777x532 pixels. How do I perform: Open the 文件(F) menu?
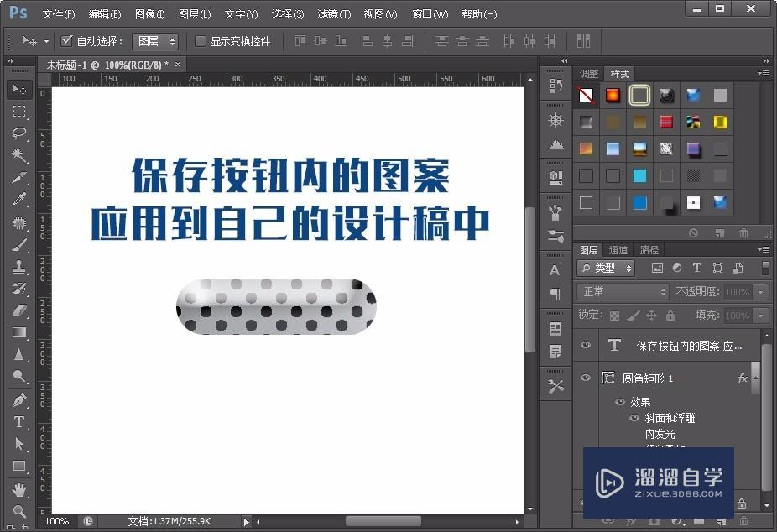pos(59,14)
